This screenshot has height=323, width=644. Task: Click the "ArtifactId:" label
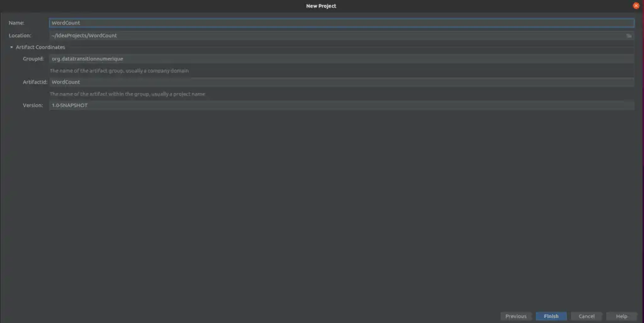(35, 82)
